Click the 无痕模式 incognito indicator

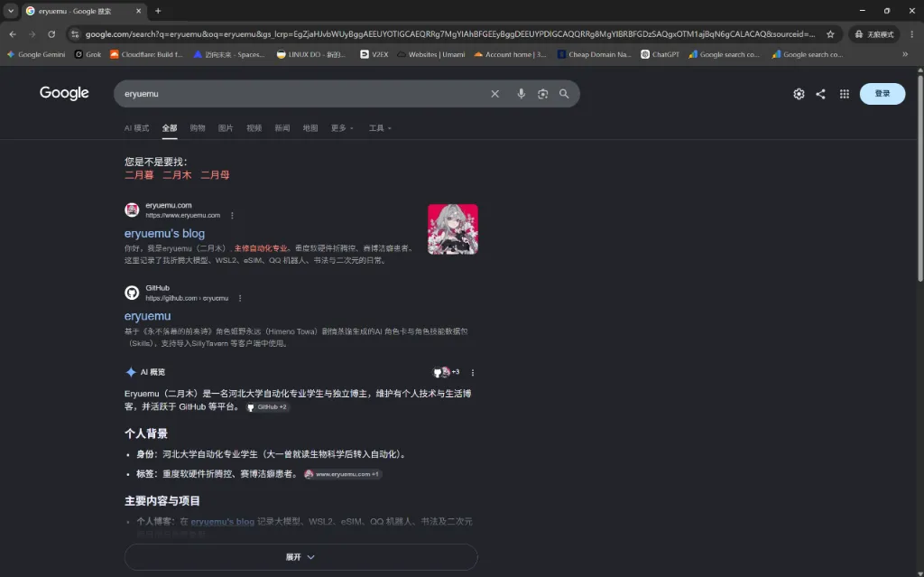tap(874, 34)
